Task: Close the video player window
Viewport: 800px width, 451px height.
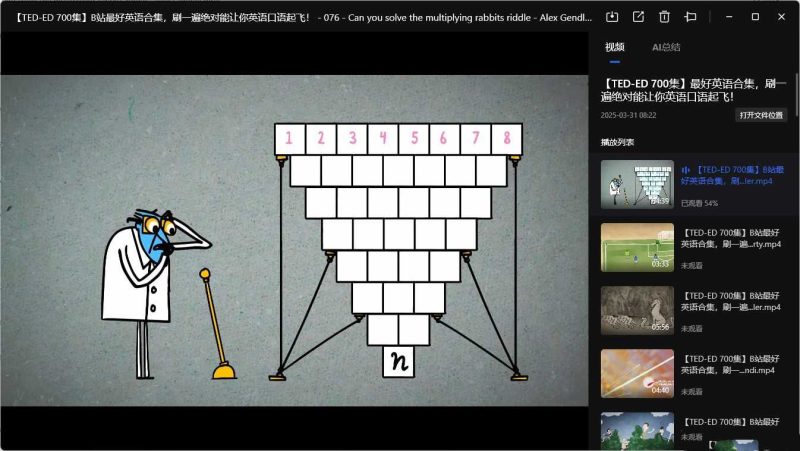Action: pos(782,17)
